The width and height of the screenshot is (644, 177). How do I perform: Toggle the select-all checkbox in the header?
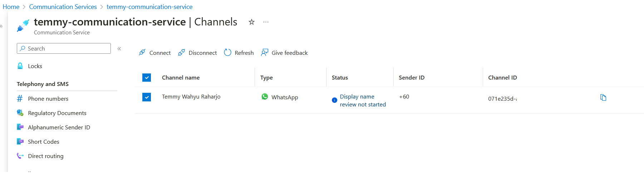pos(147,77)
